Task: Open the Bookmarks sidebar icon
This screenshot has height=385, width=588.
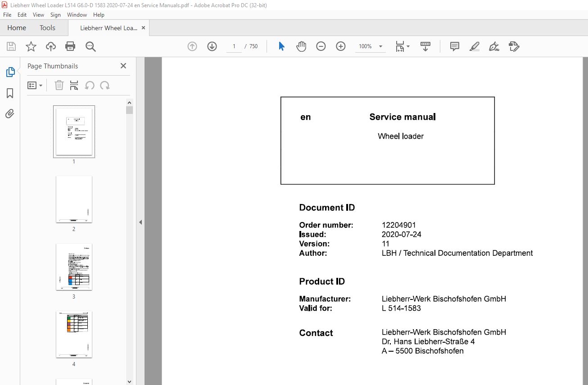Action: (x=10, y=93)
